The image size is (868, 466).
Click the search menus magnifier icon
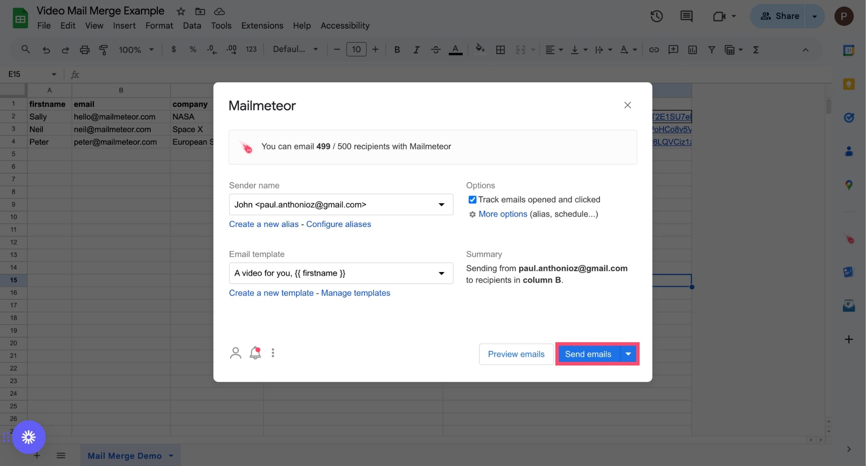(x=25, y=50)
